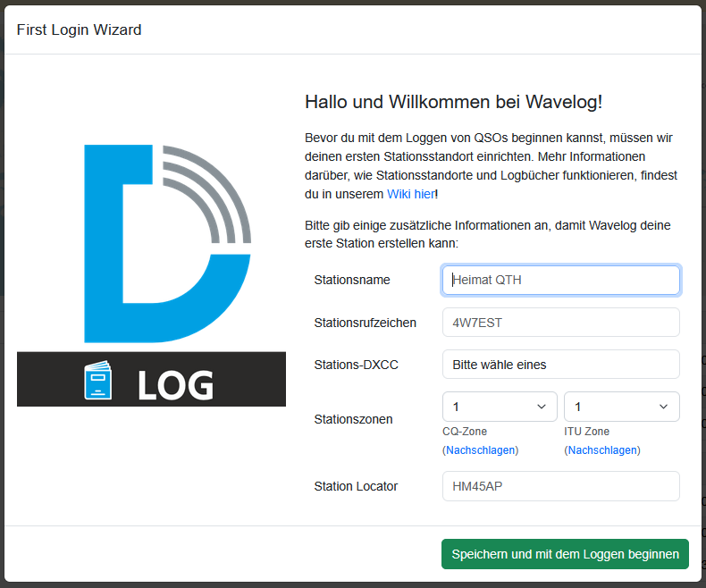Click the Stationszonen label
706x588 pixels.
point(353,418)
